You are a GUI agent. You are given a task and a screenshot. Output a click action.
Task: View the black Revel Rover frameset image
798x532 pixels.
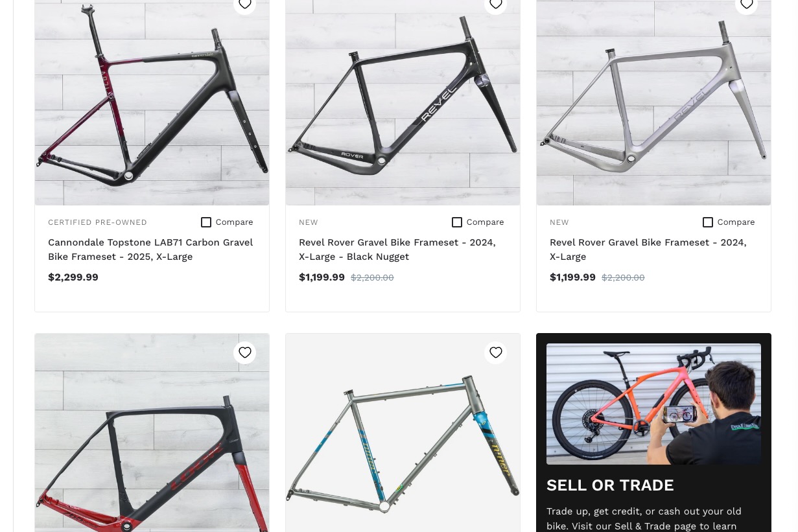[x=403, y=102]
